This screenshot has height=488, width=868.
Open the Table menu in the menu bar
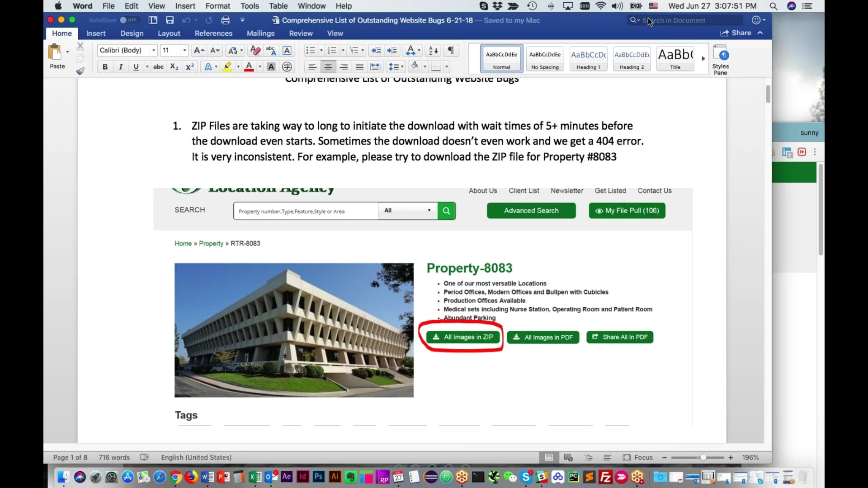tap(278, 6)
